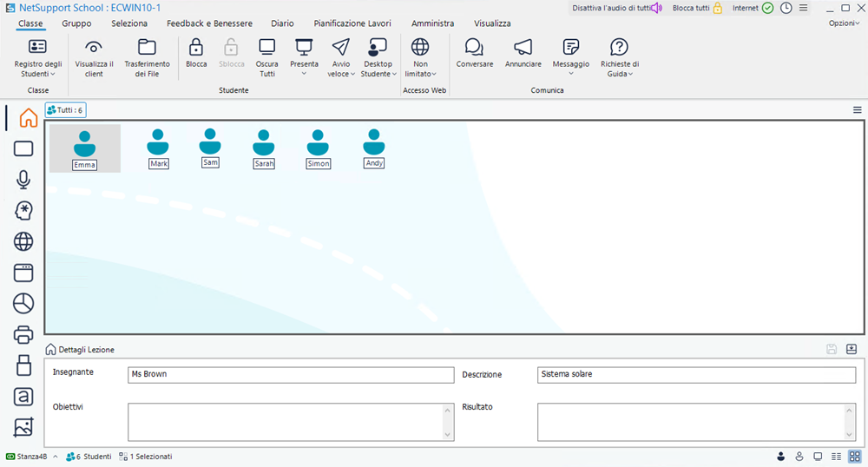Open the print management view in sidebar
Screen dimensions: 868x467
pos(23,334)
